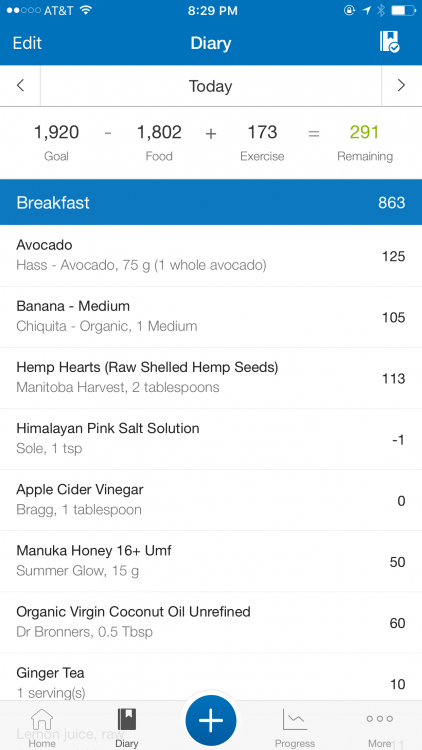The image size is (422, 750).
Task: Tap the Wi-Fi status icon
Action: pyautogui.click(x=86, y=11)
